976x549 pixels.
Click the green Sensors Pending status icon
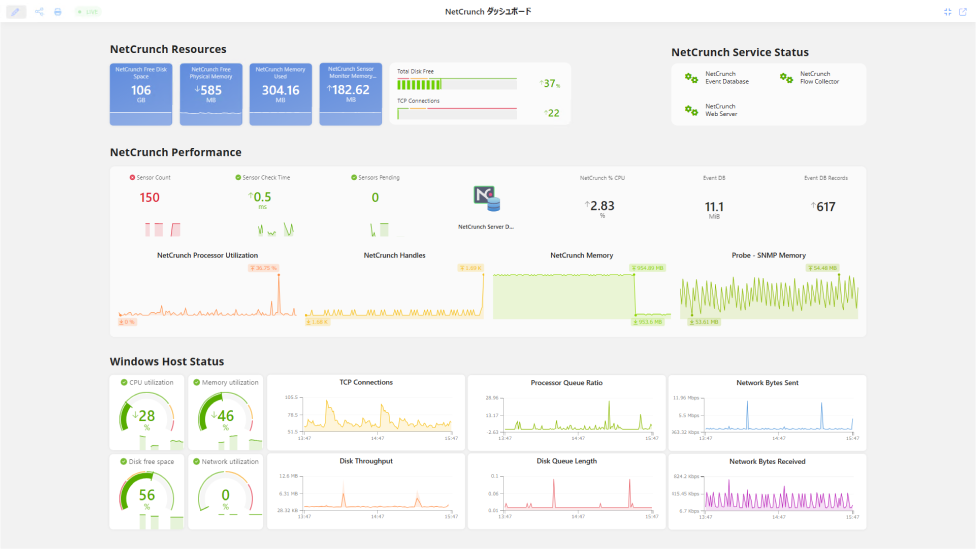pos(354,177)
